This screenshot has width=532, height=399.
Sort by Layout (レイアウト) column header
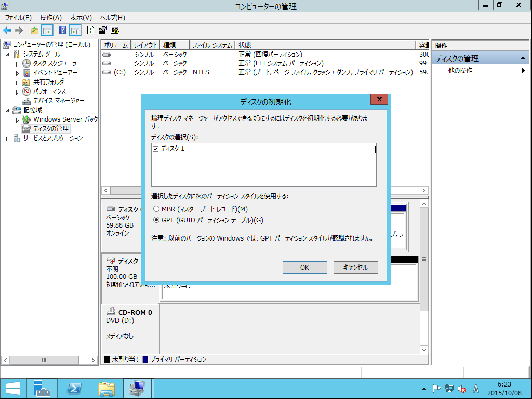point(145,45)
